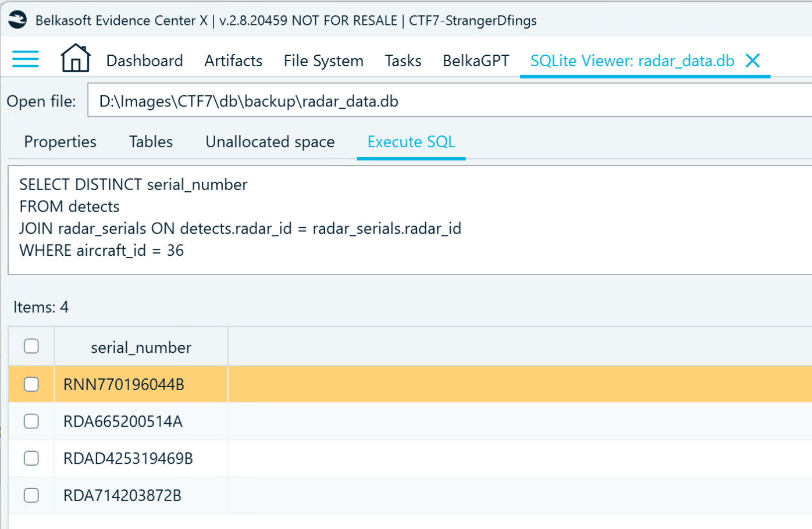Image resolution: width=812 pixels, height=529 pixels.
Task: Toggle the select-all header checkbox
Action: coord(31,346)
